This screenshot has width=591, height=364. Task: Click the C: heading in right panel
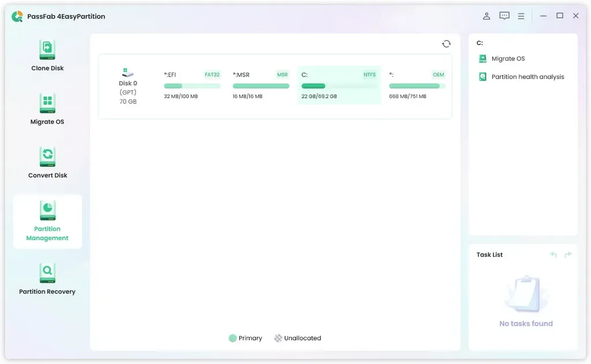480,43
